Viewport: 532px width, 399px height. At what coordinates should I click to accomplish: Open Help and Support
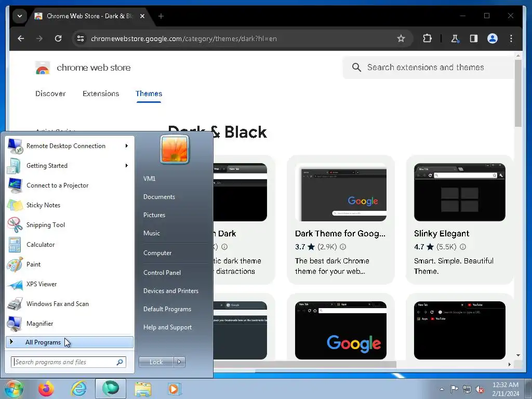tap(168, 327)
